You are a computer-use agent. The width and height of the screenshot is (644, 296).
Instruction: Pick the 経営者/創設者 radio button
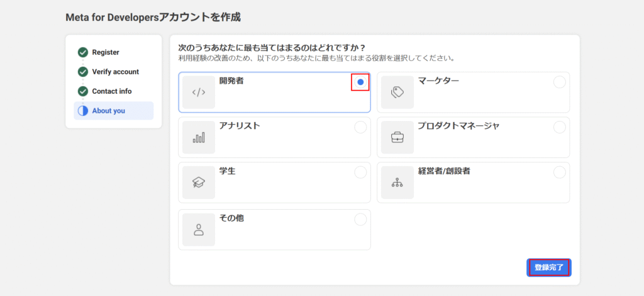[x=559, y=173]
